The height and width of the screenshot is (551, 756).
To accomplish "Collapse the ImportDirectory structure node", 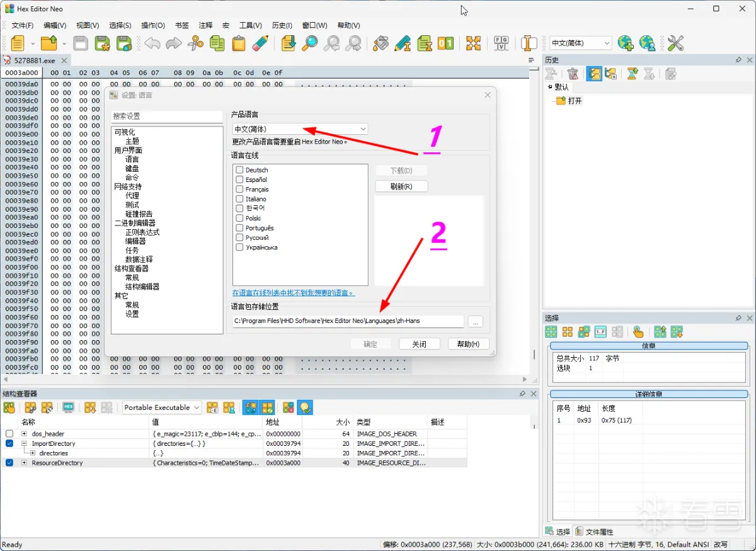I will pos(24,443).
